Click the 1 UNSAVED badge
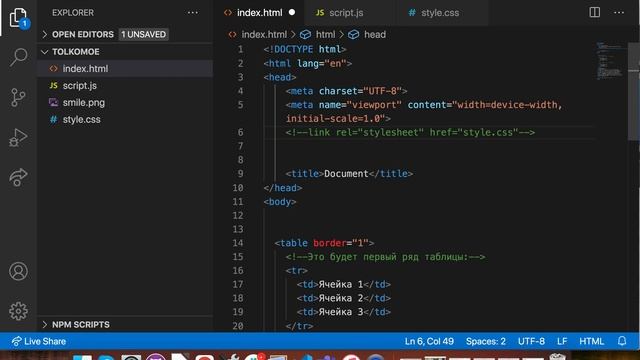The width and height of the screenshot is (640, 360). (x=144, y=34)
